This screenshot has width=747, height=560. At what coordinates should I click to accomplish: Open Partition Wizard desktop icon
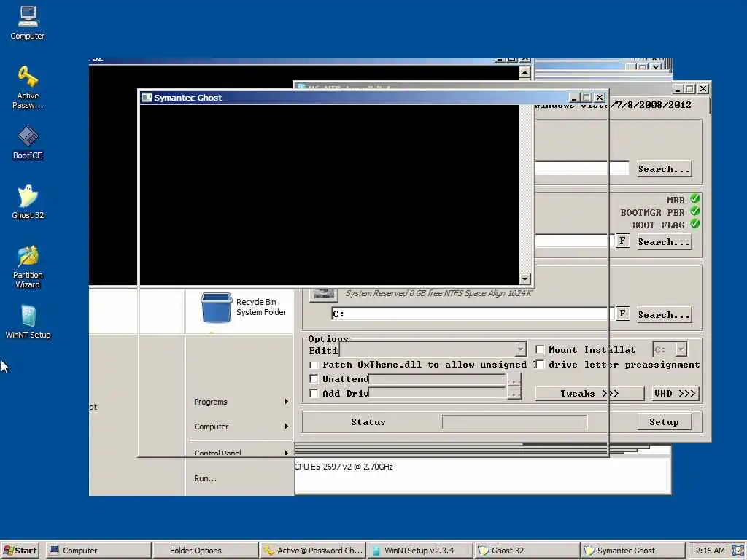[x=28, y=267]
